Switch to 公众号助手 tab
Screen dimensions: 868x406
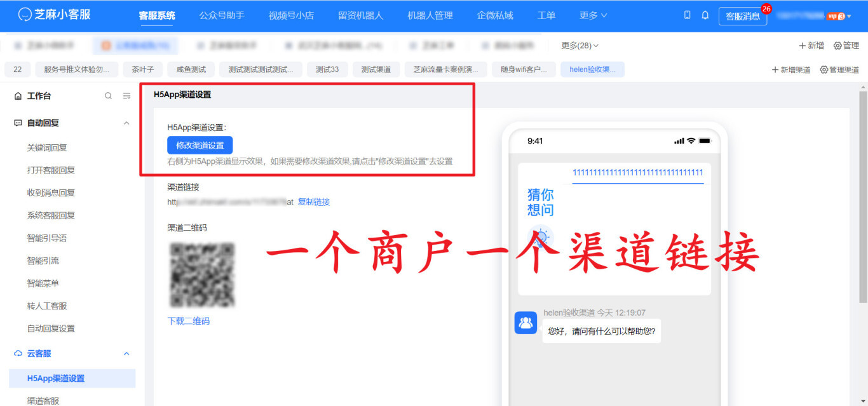221,15
